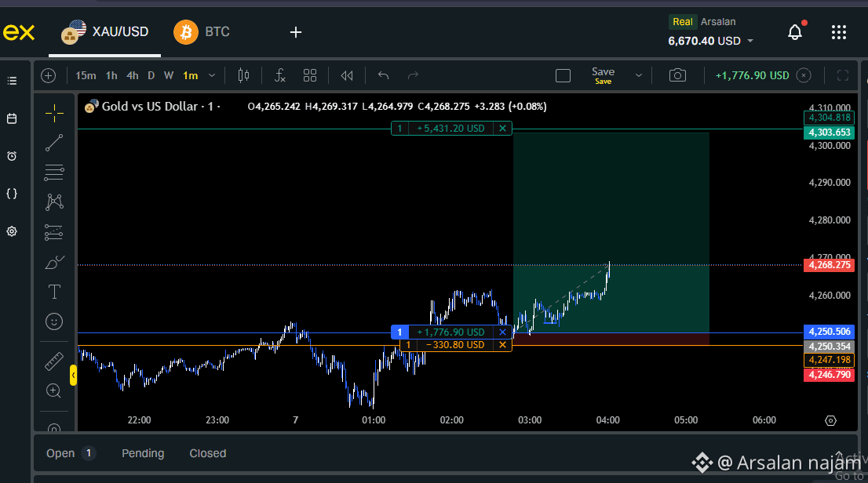The height and width of the screenshot is (483, 868).
Task: Add symbol with plus circle icon
Action: 49,76
